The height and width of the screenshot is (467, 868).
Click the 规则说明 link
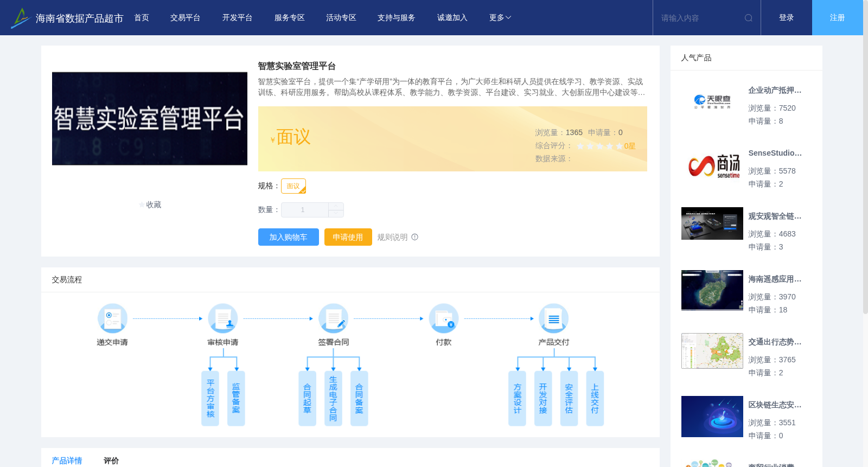(x=392, y=237)
